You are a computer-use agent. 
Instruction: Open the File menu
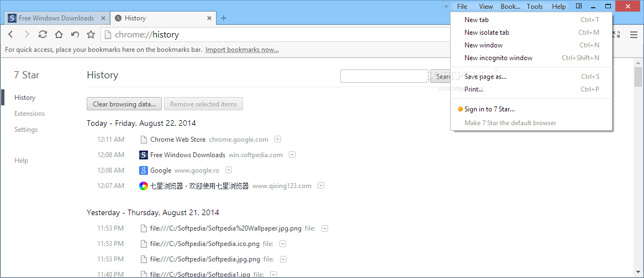pos(462,7)
